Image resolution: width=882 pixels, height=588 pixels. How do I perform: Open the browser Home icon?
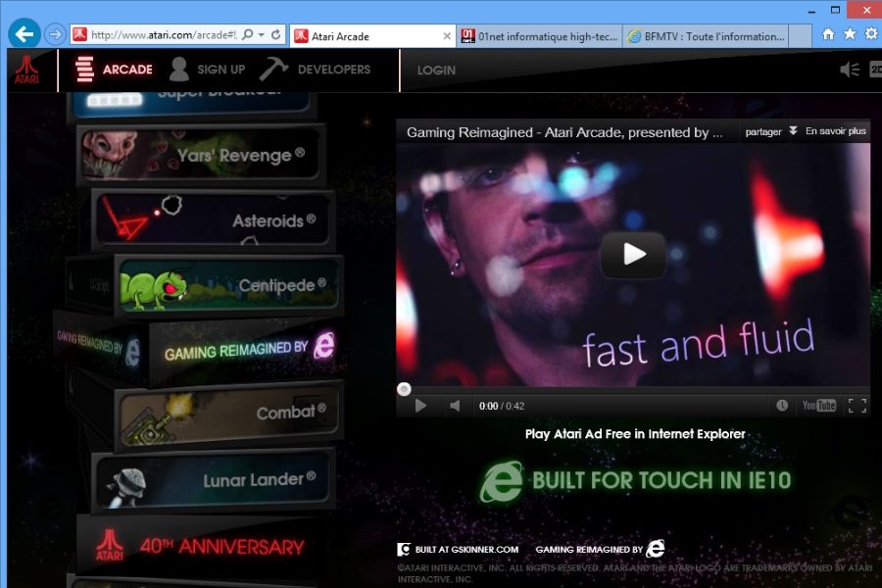pyautogui.click(x=828, y=34)
